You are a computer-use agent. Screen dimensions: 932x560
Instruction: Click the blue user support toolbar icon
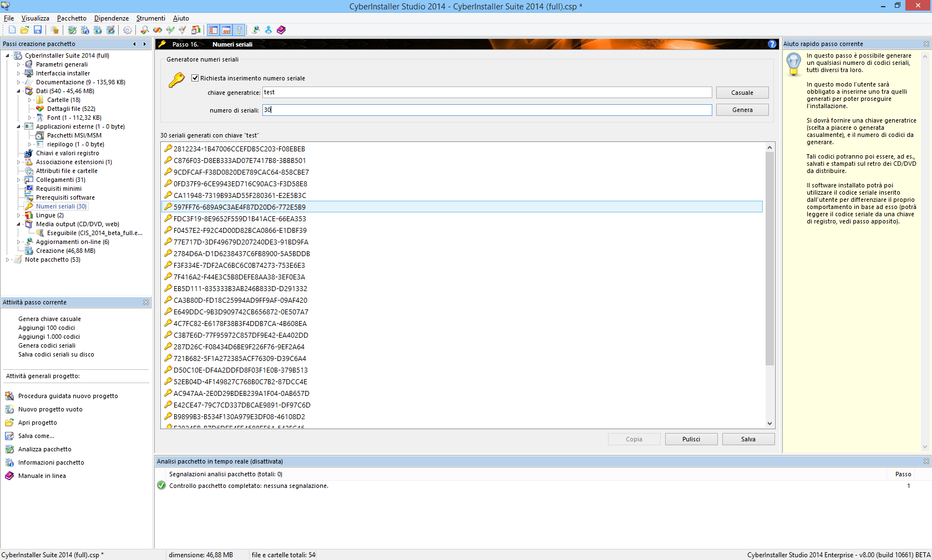[269, 30]
